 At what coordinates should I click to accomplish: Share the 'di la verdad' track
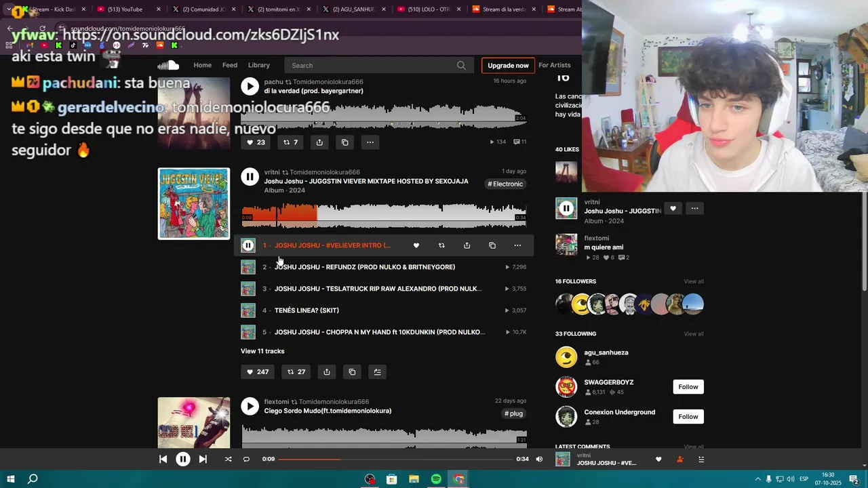[319, 142]
